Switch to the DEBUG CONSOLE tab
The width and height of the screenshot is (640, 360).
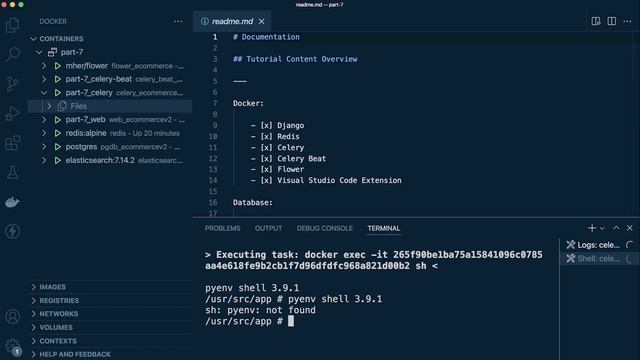324,228
